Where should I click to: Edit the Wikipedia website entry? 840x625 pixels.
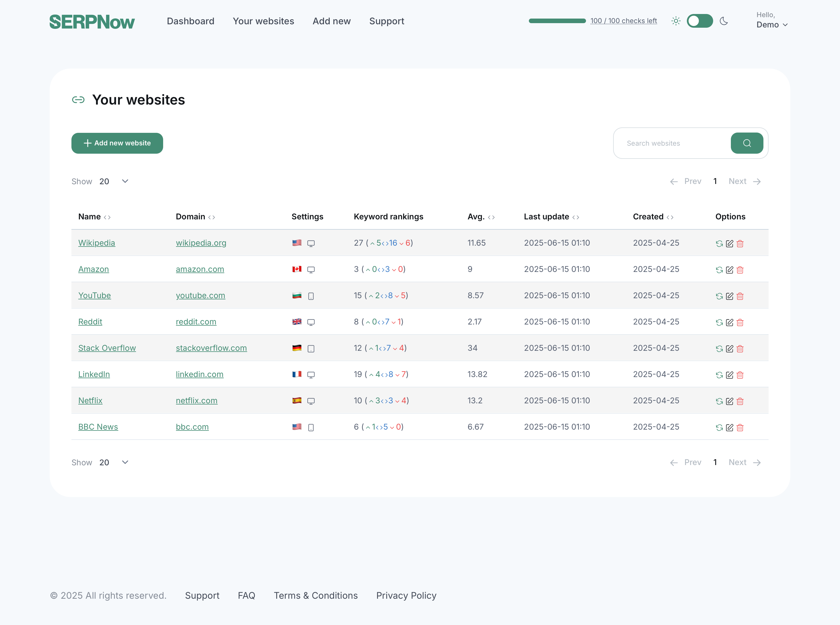click(729, 244)
